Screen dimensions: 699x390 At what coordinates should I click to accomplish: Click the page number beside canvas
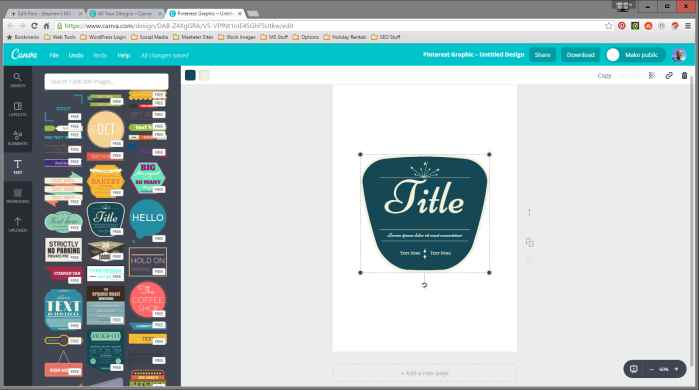coord(529,212)
